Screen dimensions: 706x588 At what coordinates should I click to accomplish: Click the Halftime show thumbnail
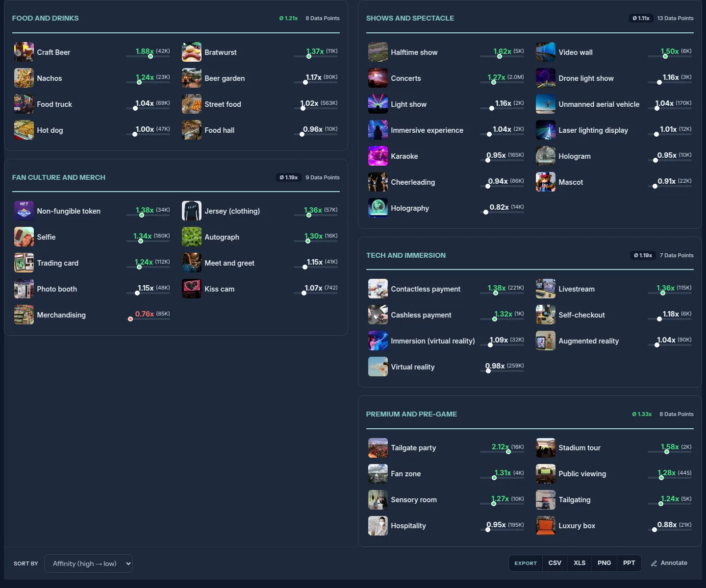click(378, 52)
